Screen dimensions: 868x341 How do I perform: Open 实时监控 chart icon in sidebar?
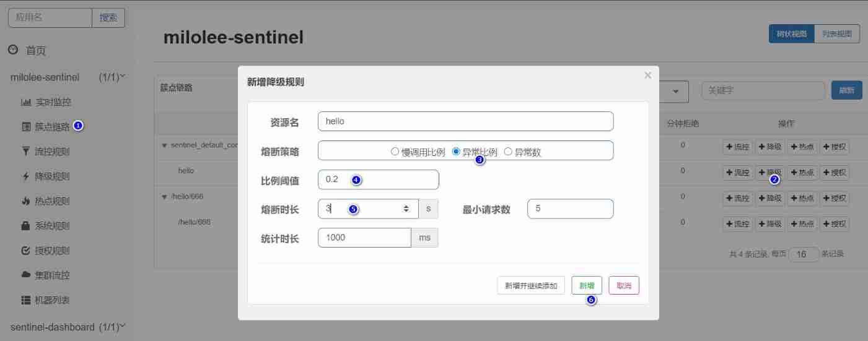tap(26, 102)
